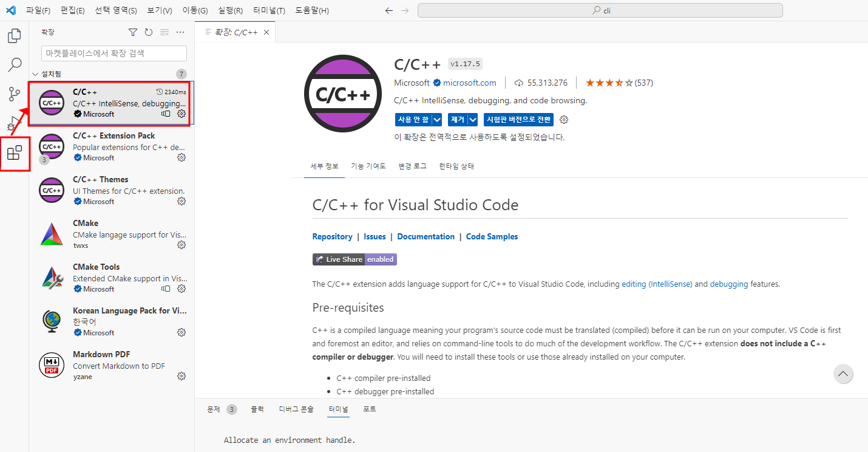The image size is (868, 452).
Task: Switch to the 런타임 상태 tab
Action: pyautogui.click(x=456, y=166)
